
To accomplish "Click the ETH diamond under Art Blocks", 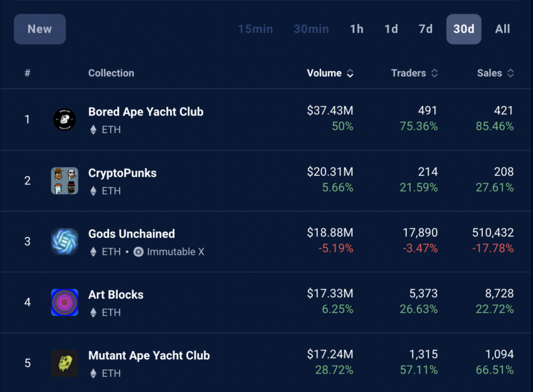I will click(x=93, y=313).
